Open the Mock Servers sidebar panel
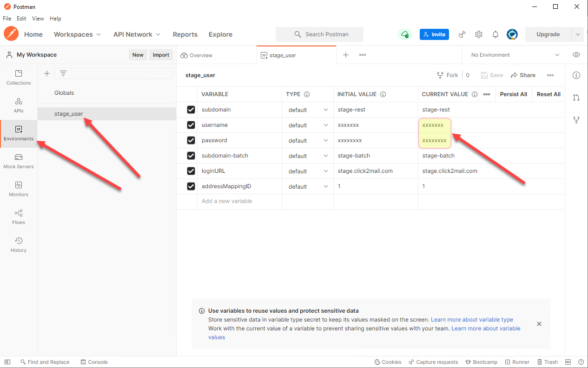 19,161
